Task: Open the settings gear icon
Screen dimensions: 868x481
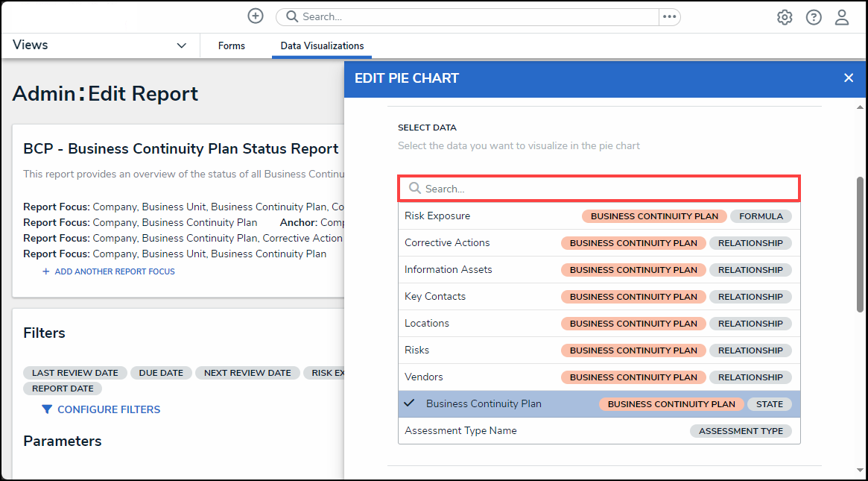Action: click(x=785, y=17)
